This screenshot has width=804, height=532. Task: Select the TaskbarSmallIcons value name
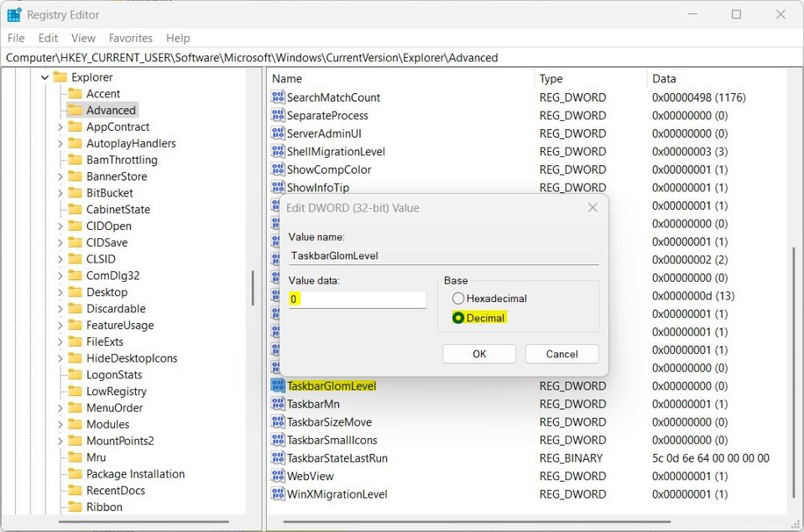pyautogui.click(x=332, y=440)
